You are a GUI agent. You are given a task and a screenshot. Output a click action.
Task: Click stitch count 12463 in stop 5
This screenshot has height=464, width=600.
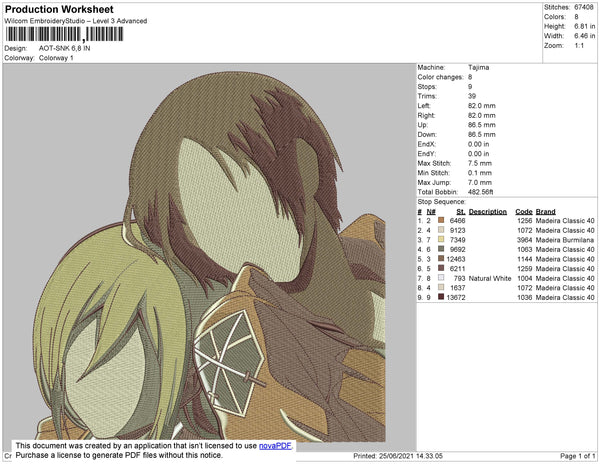(456, 259)
